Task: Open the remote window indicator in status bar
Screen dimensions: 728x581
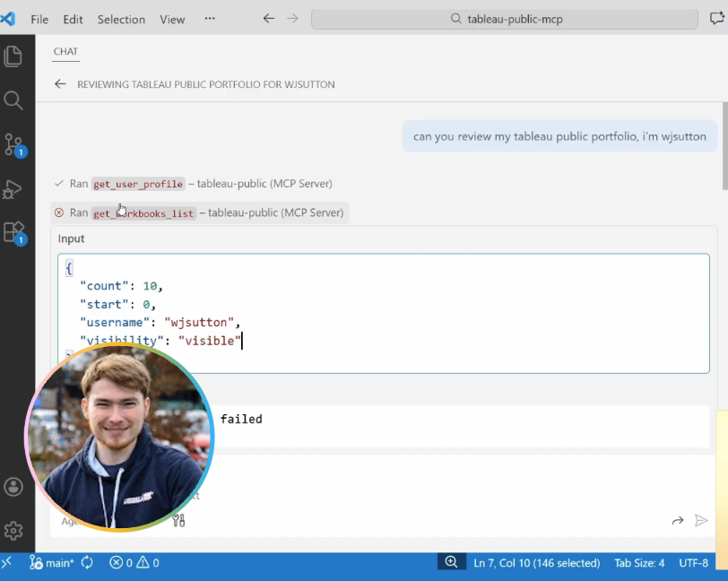Action: click(6, 563)
